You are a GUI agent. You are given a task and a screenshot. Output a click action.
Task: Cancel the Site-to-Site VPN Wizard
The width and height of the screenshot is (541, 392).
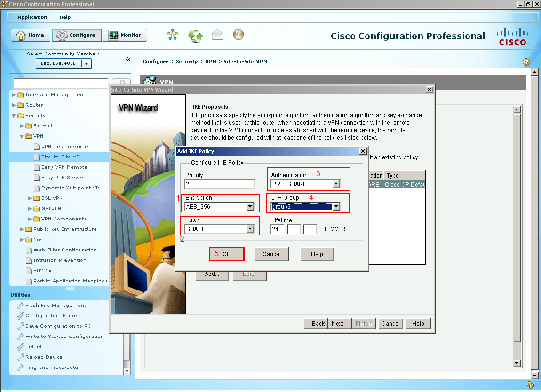(x=390, y=324)
